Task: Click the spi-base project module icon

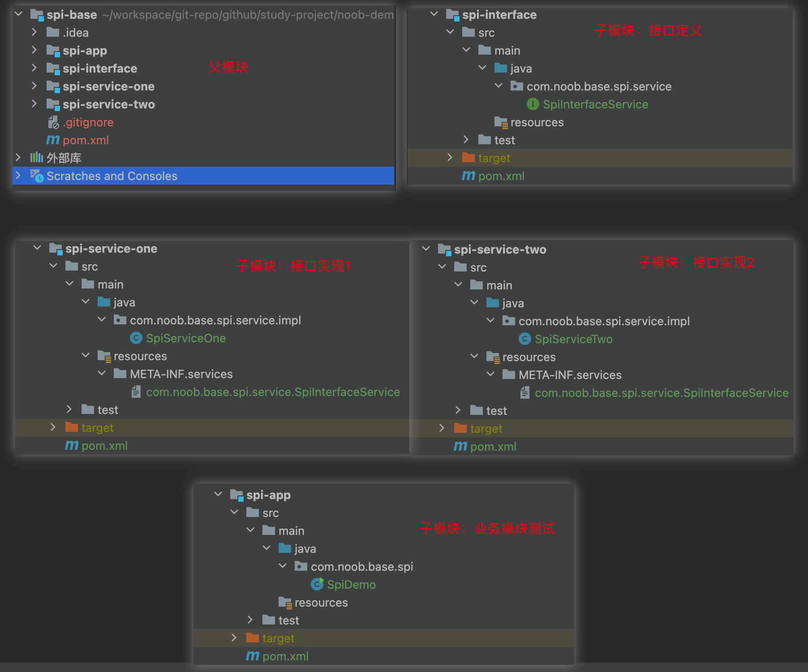Action: click(37, 15)
